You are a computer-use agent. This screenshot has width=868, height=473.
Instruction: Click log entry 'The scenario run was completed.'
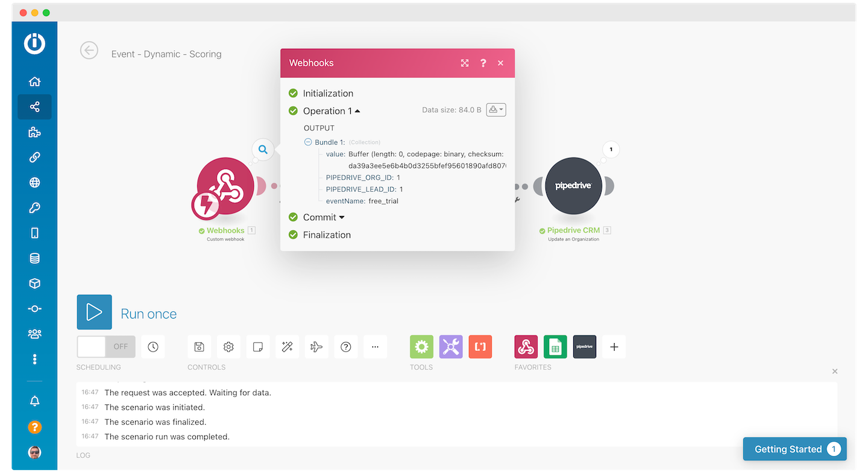click(x=167, y=436)
